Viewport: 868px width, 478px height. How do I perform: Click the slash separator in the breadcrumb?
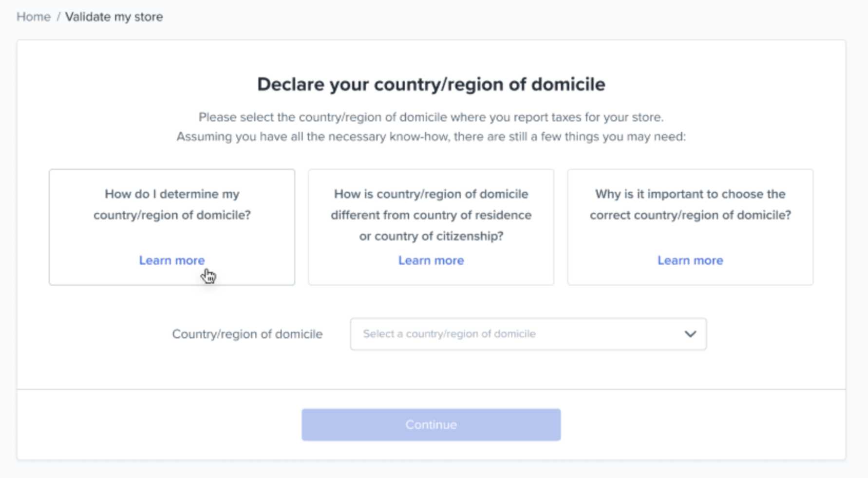[x=58, y=17]
